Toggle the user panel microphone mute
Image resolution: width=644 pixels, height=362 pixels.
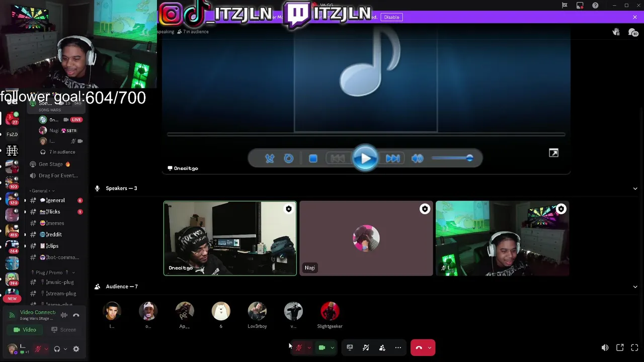tap(38, 349)
